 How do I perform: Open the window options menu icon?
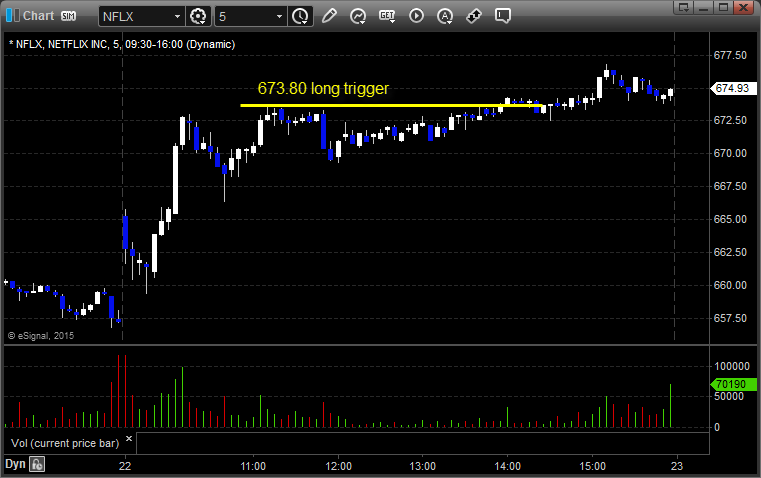[x=684, y=7]
